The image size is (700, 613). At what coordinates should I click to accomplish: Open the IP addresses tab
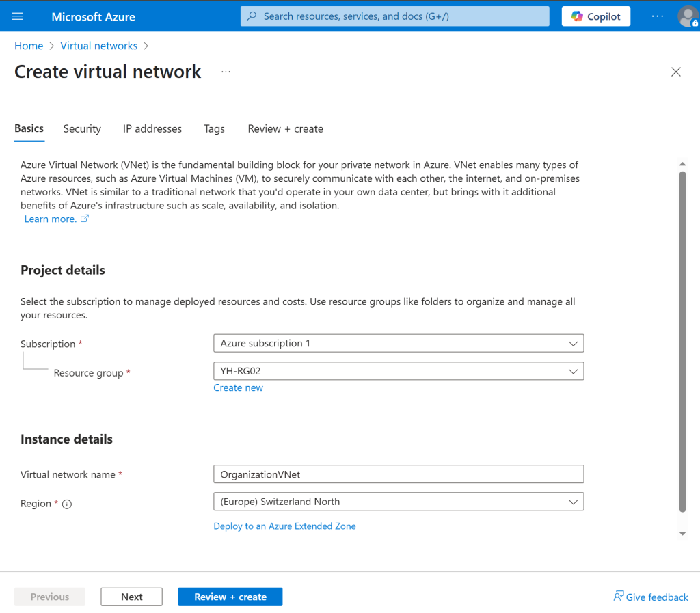click(152, 129)
